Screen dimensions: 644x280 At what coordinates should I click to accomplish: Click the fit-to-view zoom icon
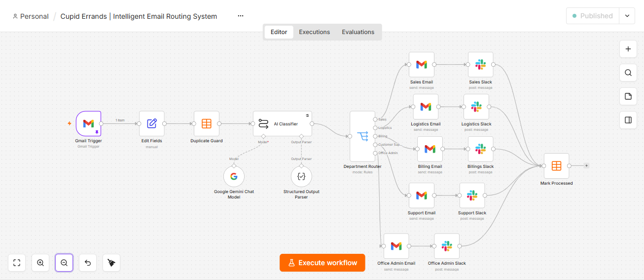17,263
